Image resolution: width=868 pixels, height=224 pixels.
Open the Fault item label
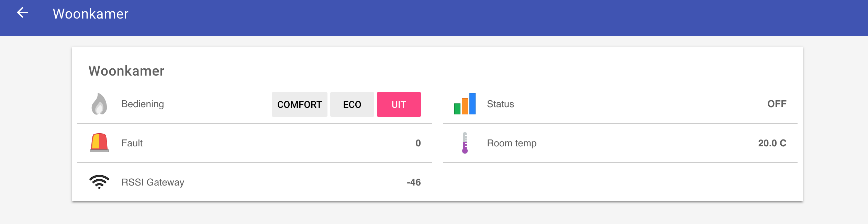pyautogui.click(x=132, y=143)
